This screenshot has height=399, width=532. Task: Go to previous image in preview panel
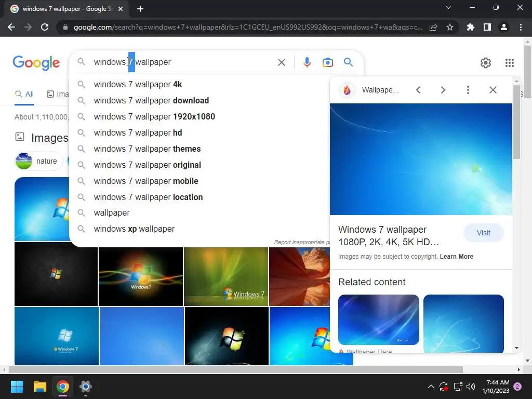pyautogui.click(x=418, y=90)
